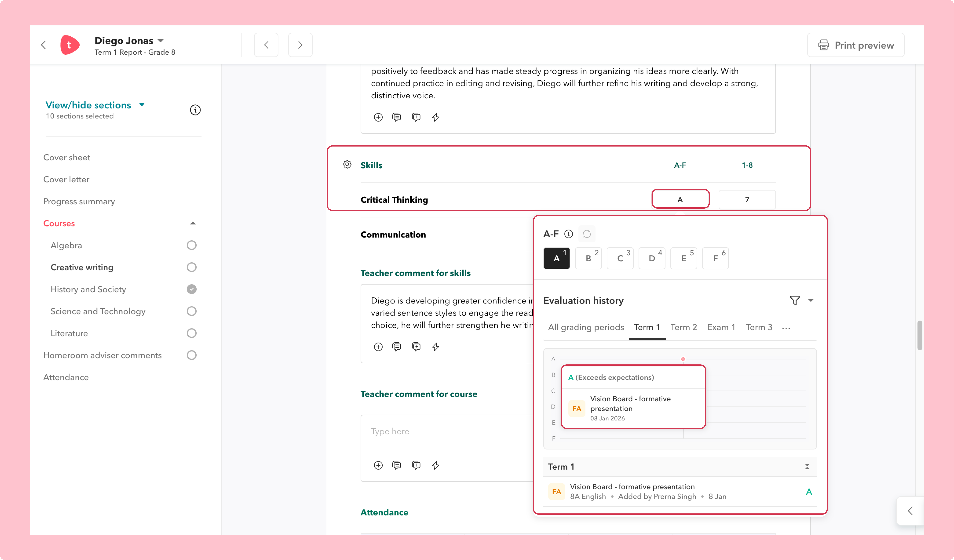Collapse the Courses list in sidebar

pyautogui.click(x=193, y=223)
